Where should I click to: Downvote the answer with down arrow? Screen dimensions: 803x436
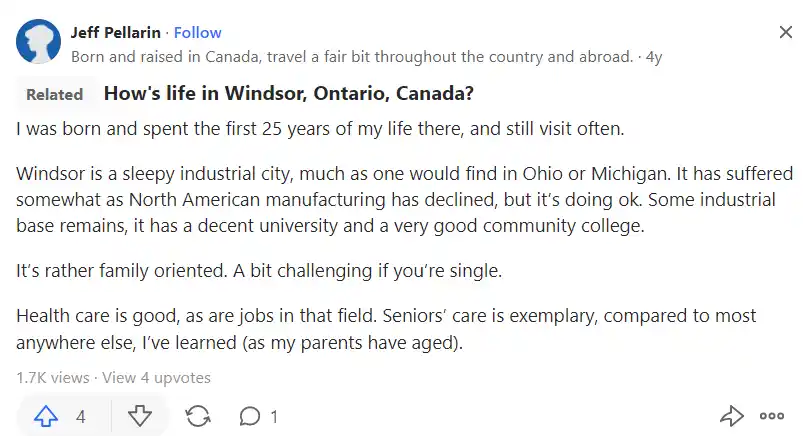tap(139, 416)
